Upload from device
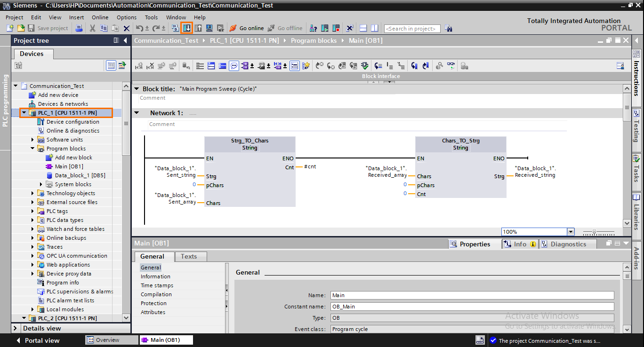The image size is (644, 347). [198, 28]
